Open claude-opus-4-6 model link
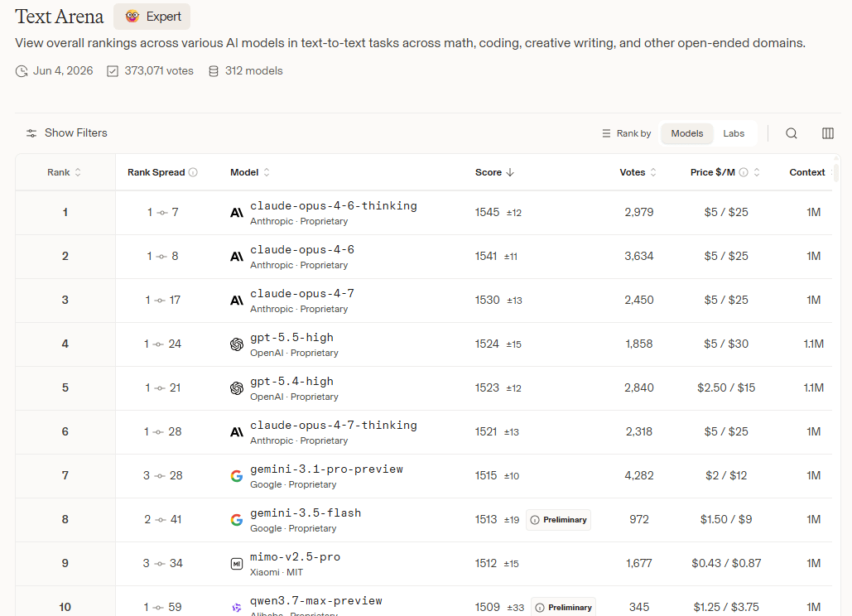852x616 pixels. [x=302, y=250]
